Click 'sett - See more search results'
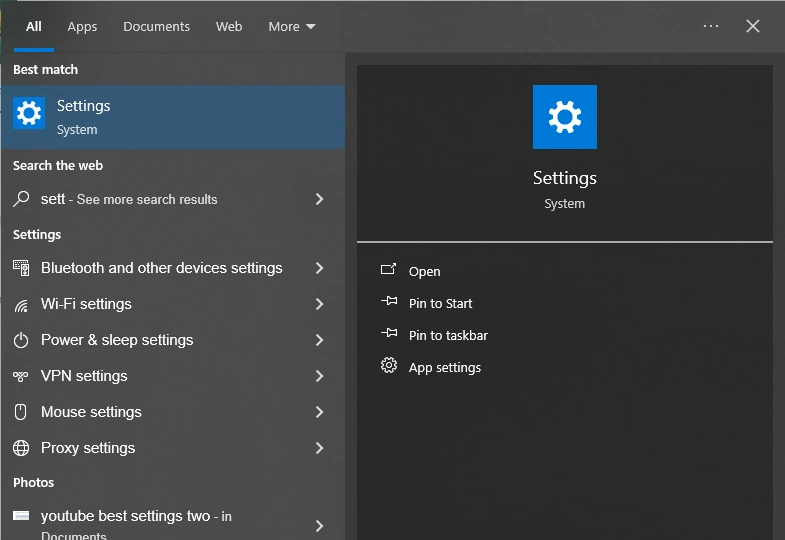This screenshot has height=540, width=785. [129, 199]
